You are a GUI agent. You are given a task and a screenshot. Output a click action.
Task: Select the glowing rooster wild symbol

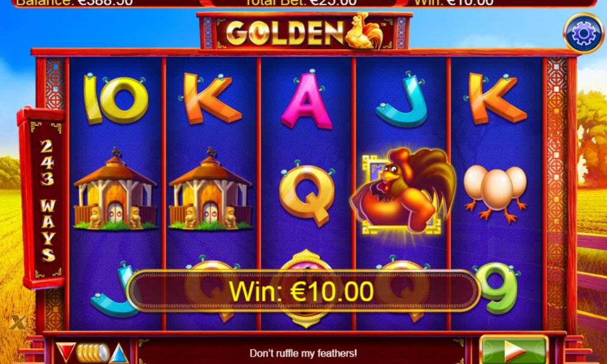click(x=403, y=192)
